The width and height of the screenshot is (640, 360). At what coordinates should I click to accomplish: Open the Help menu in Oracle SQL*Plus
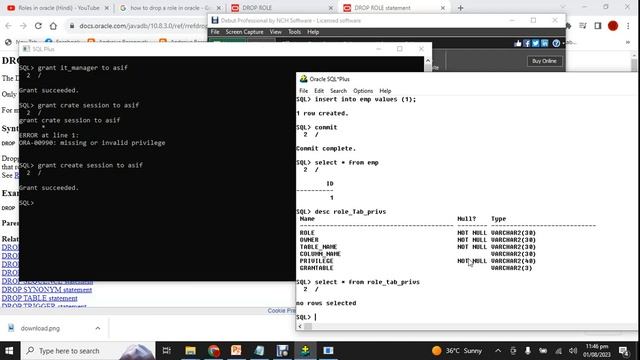(x=385, y=91)
